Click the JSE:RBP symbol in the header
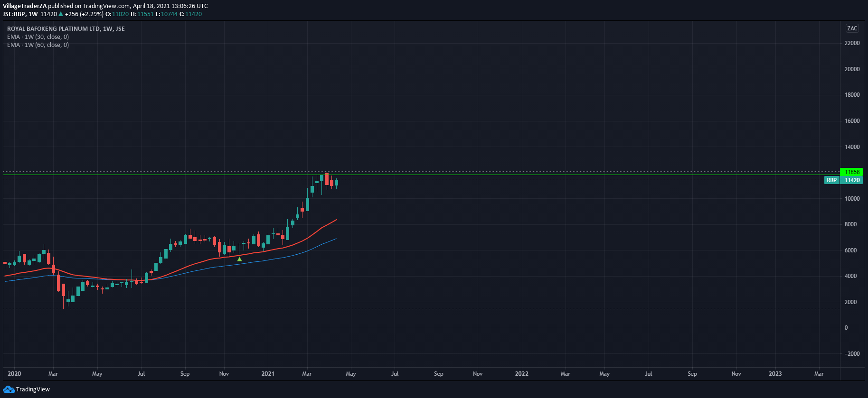 point(13,14)
